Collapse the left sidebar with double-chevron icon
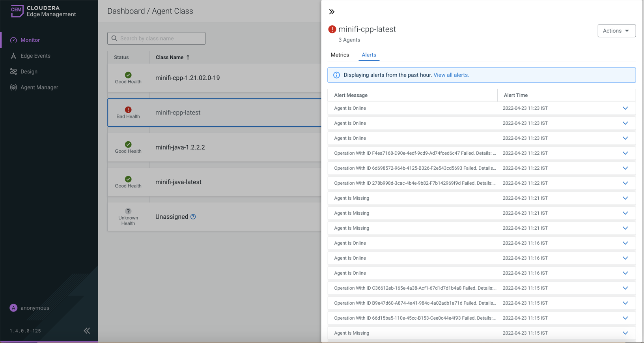This screenshot has width=644, height=343. [87, 331]
